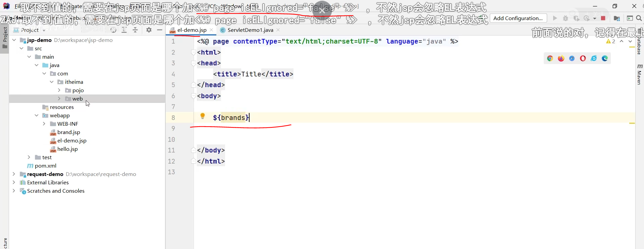This screenshot has width=644, height=249.
Task: Open Search Everywhere magnifier
Action: pos(639,18)
